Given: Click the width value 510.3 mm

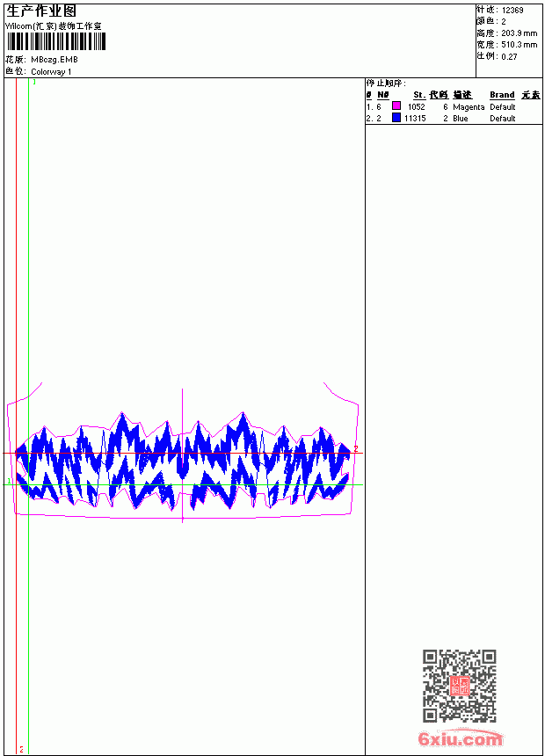Looking at the screenshot, I should pos(519,44).
